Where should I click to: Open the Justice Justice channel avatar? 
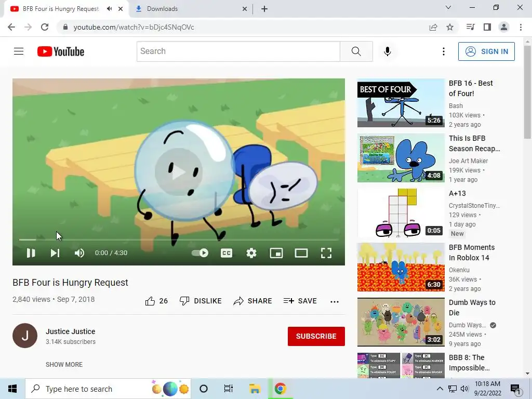(x=25, y=336)
